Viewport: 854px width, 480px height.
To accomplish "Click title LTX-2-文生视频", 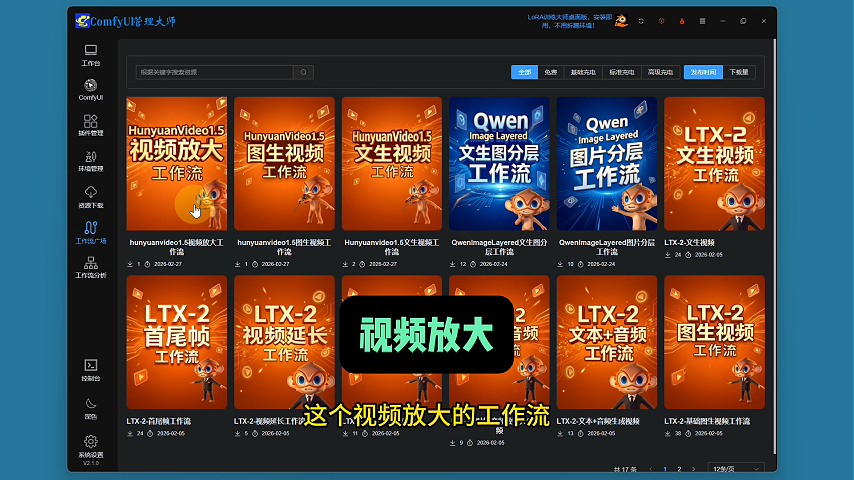I will (689, 242).
